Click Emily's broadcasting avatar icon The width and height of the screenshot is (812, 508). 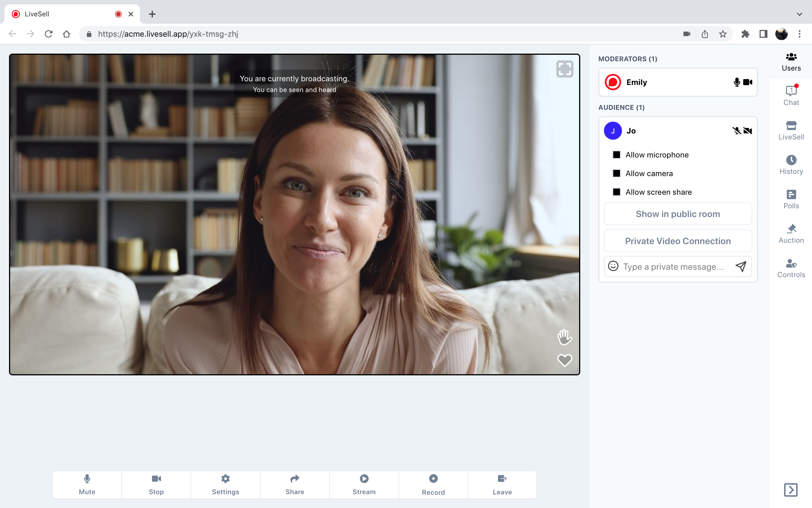(613, 82)
